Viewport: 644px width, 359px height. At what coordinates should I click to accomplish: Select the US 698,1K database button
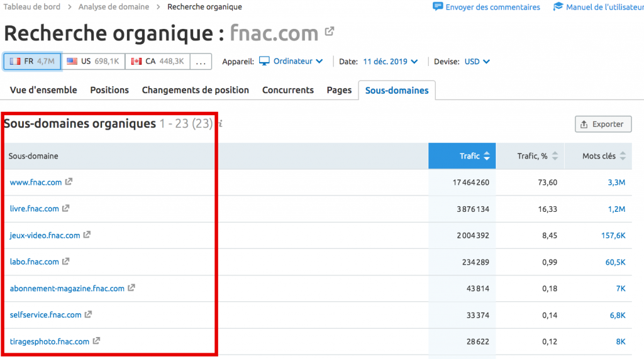[x=93, y=62]
